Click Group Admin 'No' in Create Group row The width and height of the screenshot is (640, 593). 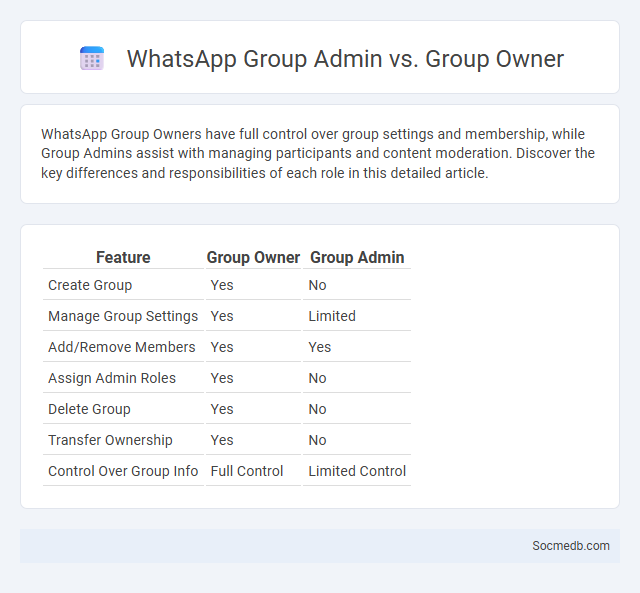tap(317, 285)
